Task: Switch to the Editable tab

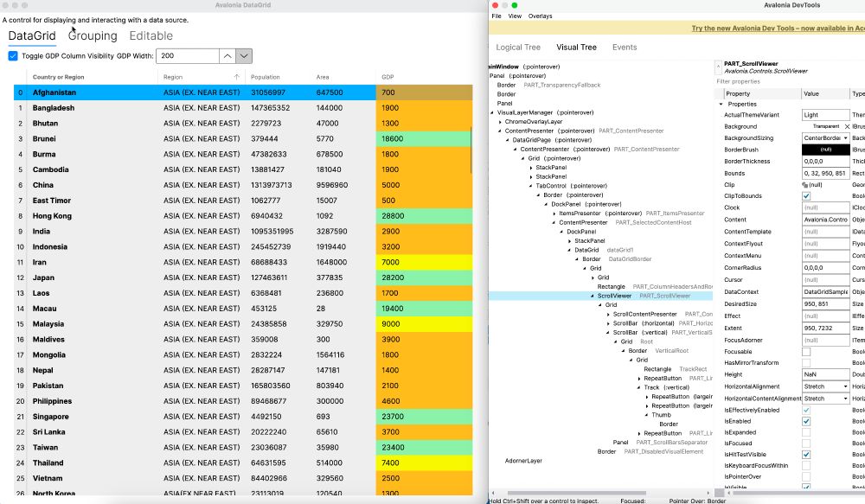Action: 151,35
